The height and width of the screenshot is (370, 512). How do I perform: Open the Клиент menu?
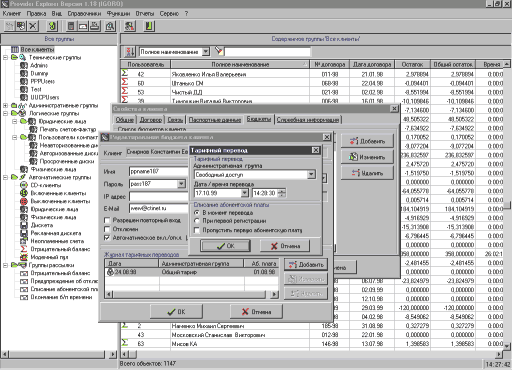pos(12,14)
